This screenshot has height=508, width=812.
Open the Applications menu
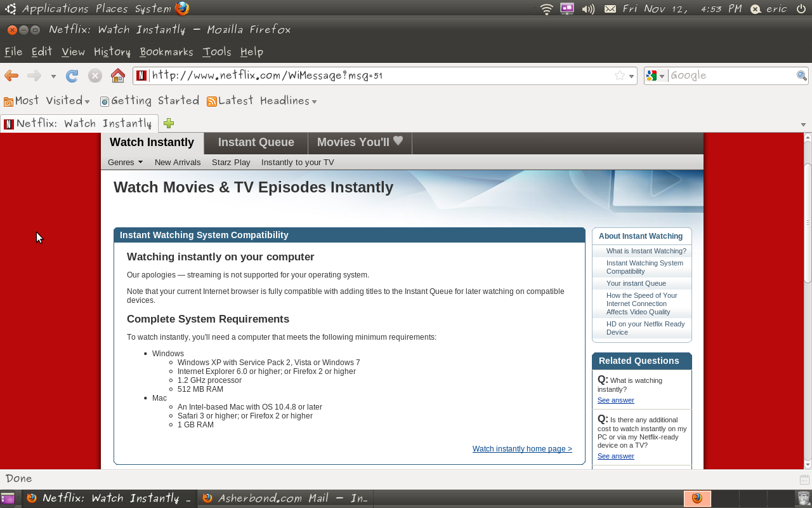pos(55,9)
